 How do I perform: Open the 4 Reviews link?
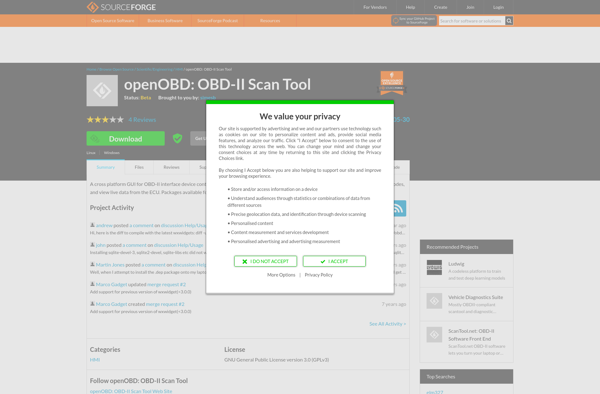pyautogui.click(x=142, y=120)
